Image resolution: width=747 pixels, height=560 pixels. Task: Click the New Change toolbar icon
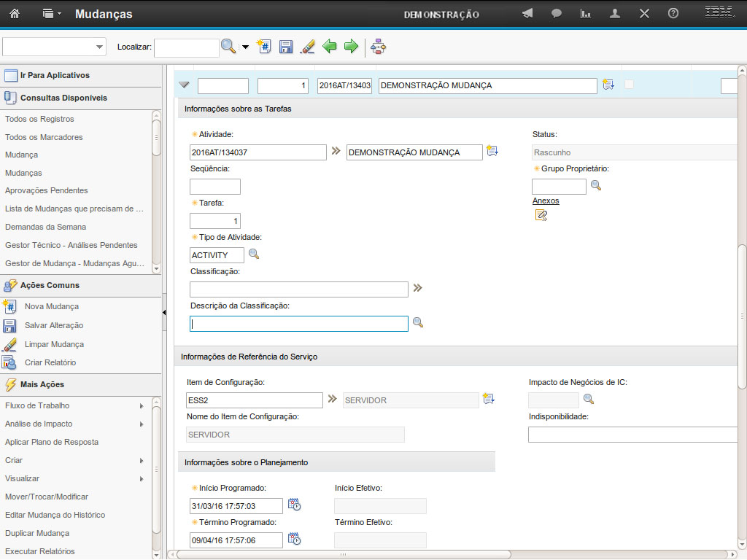(264, 47)
